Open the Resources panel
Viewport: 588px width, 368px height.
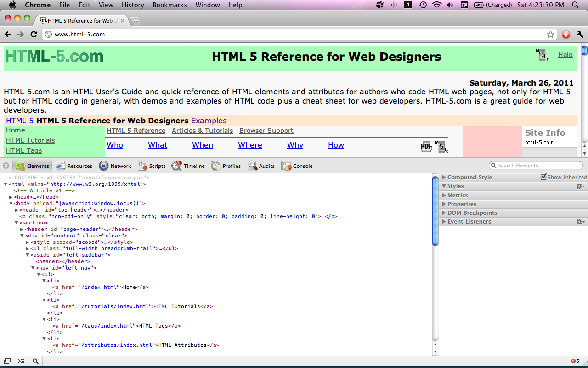(x=74, y=166)
